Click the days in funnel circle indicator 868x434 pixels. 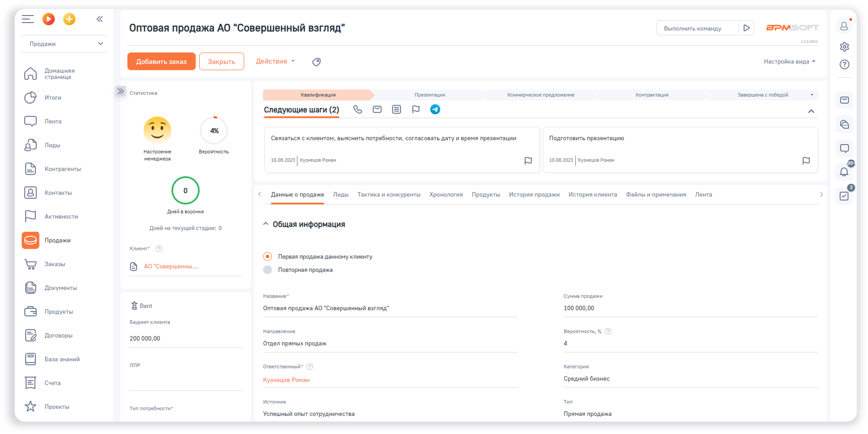[185, 191]
